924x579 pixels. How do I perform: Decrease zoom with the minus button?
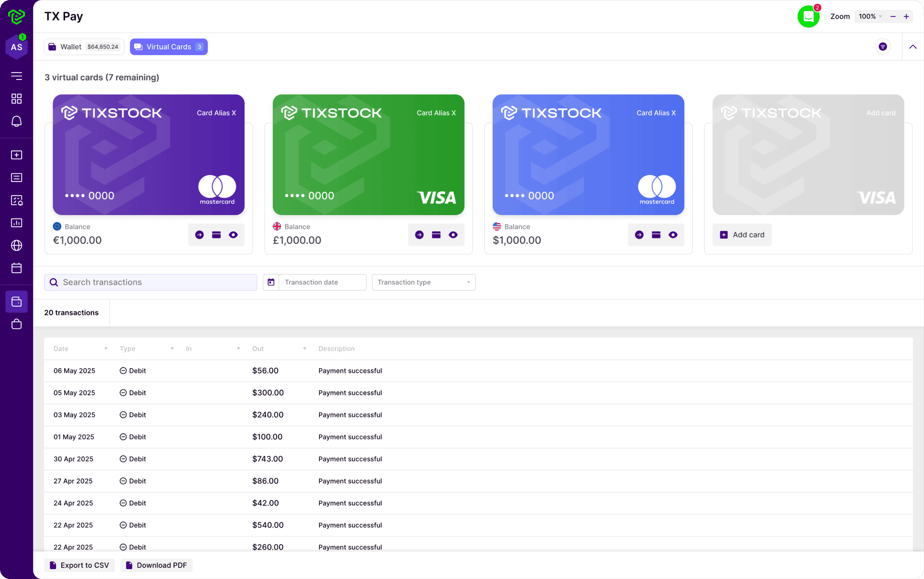click(893, 17)
